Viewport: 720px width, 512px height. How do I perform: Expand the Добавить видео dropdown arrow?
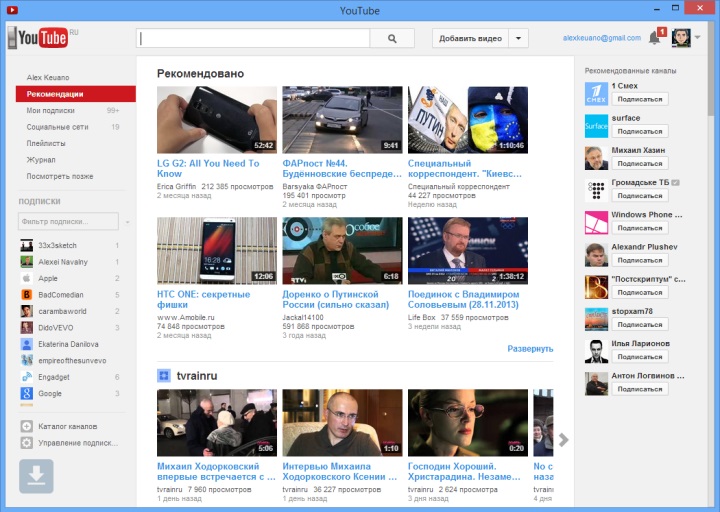tap(518, 38)
